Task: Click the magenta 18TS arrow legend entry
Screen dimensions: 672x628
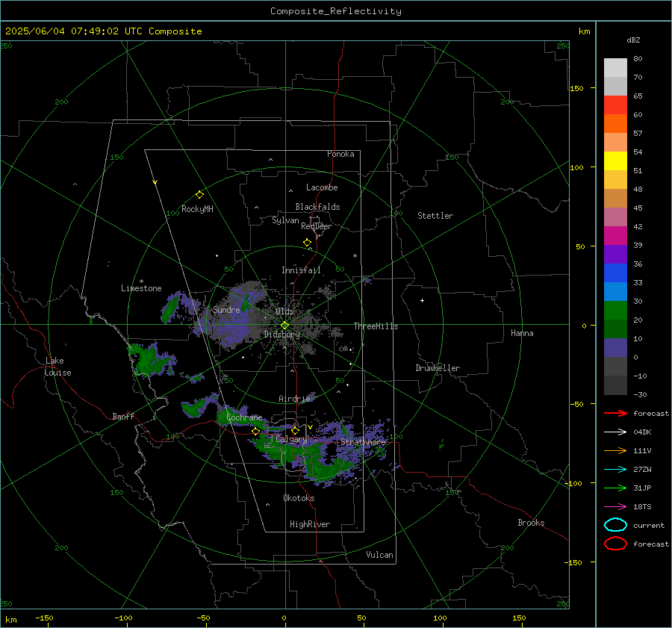Action: point(615,507)
